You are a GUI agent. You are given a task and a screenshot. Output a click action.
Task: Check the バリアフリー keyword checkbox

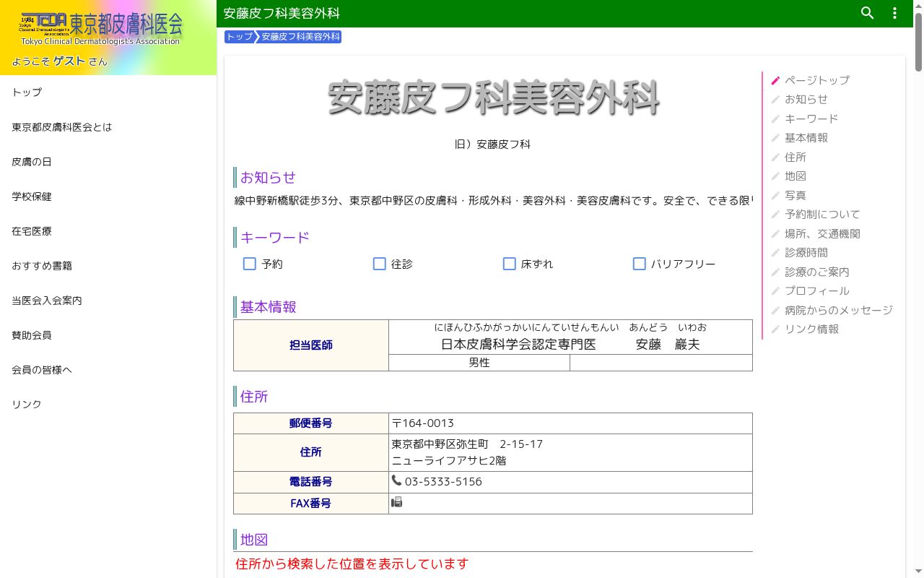[x=640, y=264]
